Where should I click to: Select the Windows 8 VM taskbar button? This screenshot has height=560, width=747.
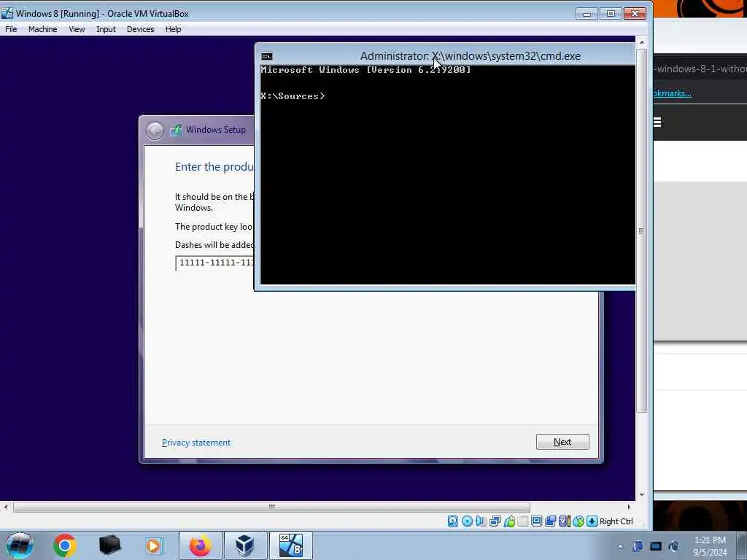pos(290,545)
